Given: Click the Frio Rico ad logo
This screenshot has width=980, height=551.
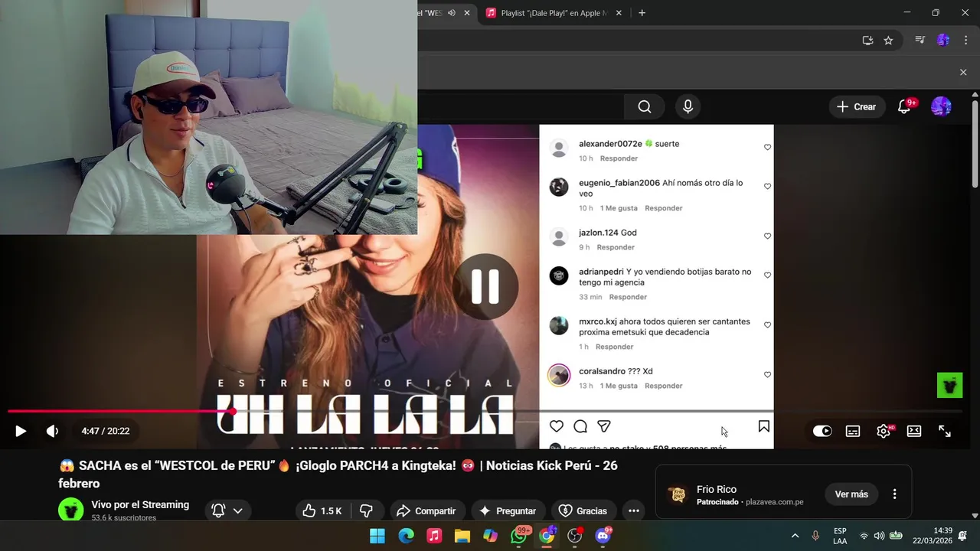Looking at the screenshot, I should [x=678, y=494].
